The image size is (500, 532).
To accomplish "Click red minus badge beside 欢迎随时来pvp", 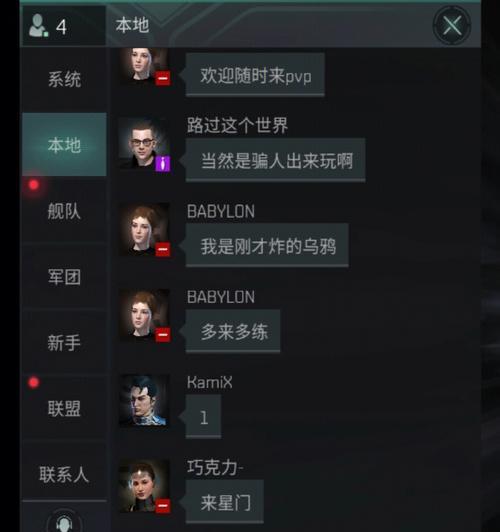I will 163,78.
